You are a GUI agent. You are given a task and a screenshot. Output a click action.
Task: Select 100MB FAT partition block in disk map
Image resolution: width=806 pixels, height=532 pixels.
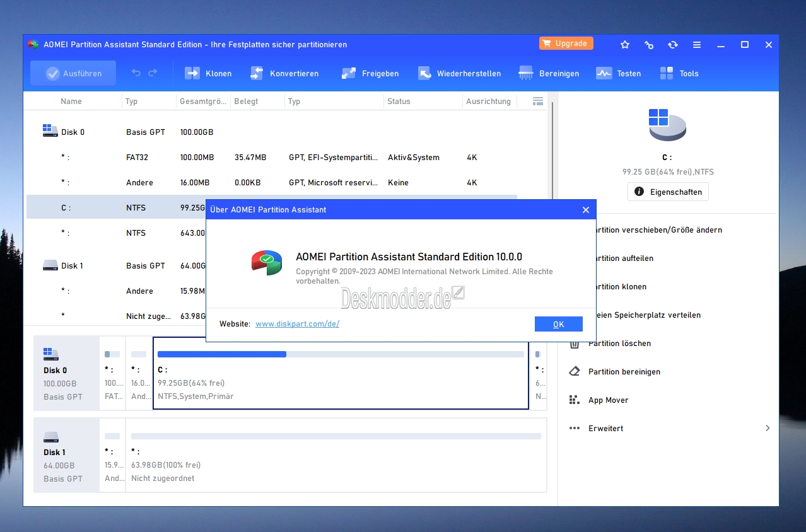tap(113, 373)
